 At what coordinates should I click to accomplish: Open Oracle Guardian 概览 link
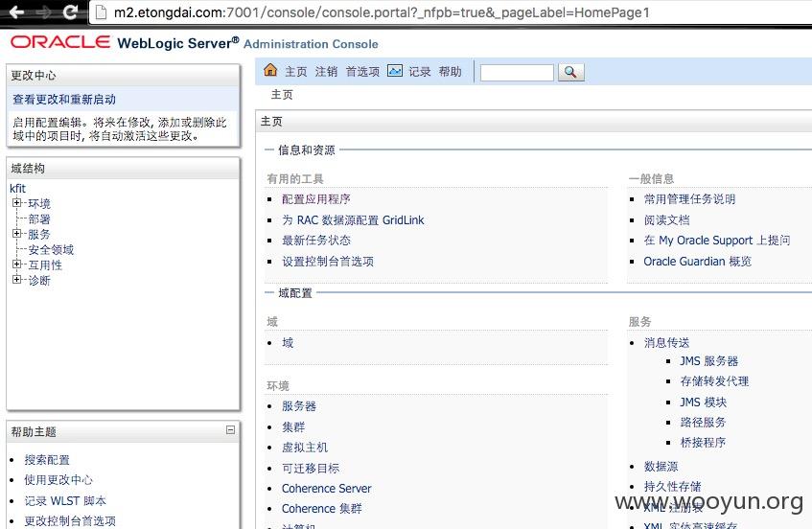tap(697, 262)
